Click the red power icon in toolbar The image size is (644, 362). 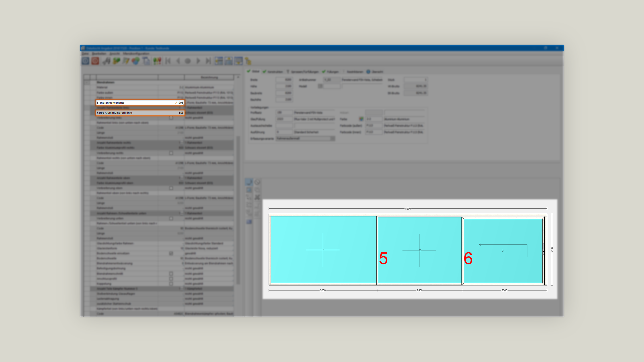[95, 61]
